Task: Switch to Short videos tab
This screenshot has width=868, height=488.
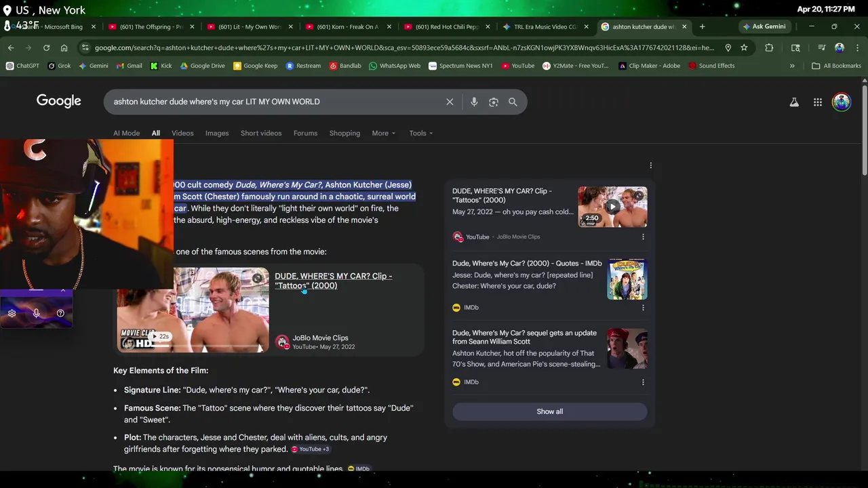Action: 261,133
